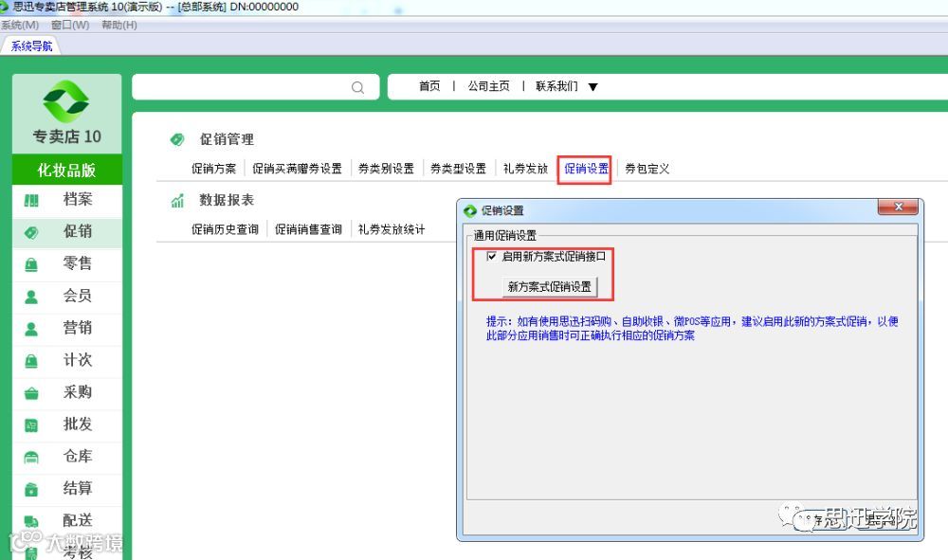Click the 促销设置 dialog title icon
The width and height of the screenshot is (948, 560).
[x=470, y=211]
